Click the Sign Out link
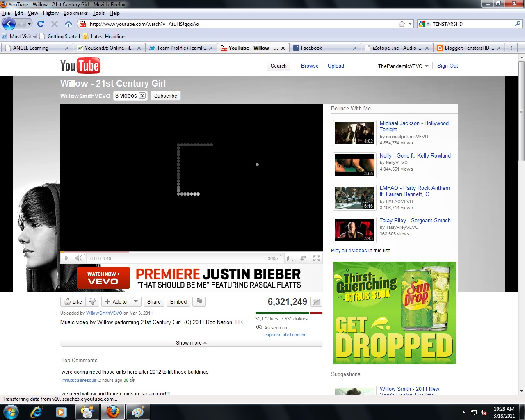Image resolution: width=525 pixels, height=420 pixels. click(447, 66)
